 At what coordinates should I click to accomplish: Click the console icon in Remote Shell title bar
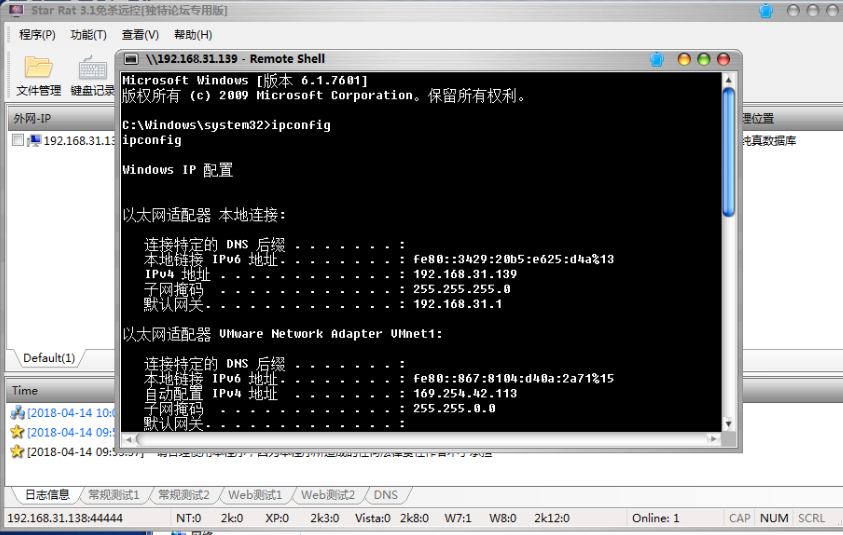tap(131, 59)
